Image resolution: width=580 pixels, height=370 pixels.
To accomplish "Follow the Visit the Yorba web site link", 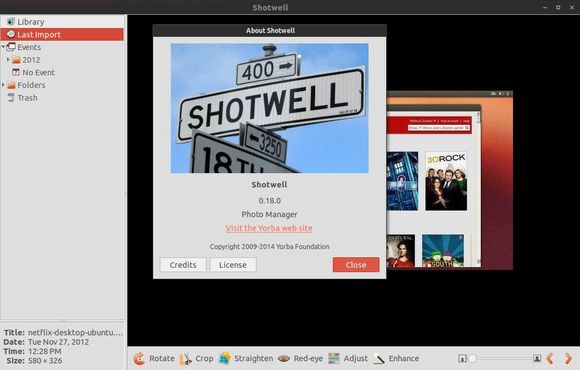I will (269, 228).
